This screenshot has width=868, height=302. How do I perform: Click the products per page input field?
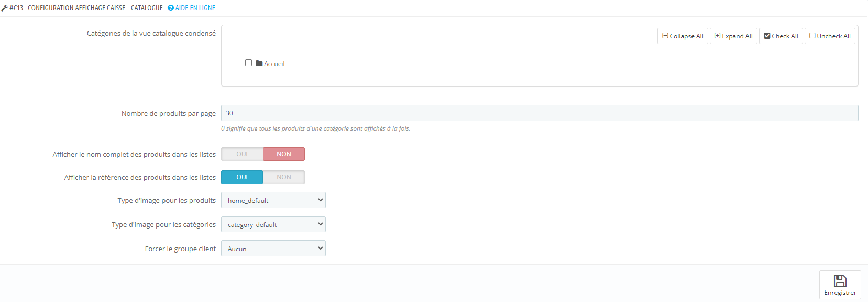[540, 113]
